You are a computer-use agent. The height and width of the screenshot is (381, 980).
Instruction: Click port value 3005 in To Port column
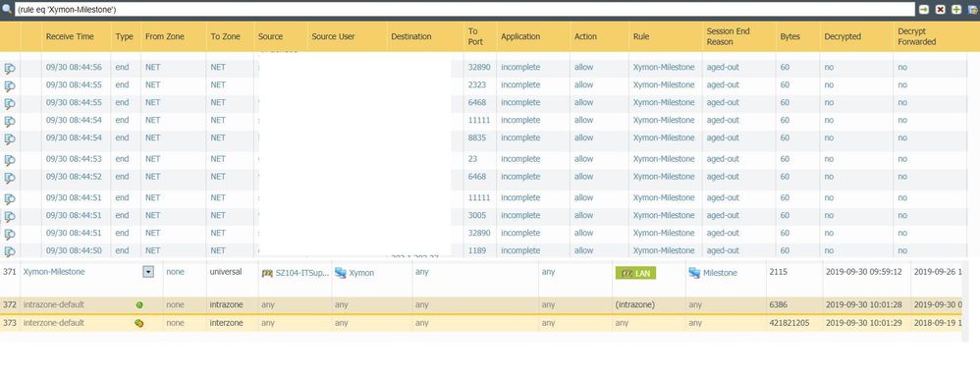[x=476, y=215]
